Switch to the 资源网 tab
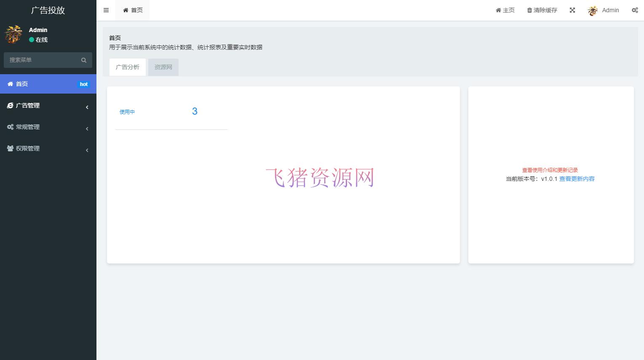The image size is (644, 360). [163, 67]
